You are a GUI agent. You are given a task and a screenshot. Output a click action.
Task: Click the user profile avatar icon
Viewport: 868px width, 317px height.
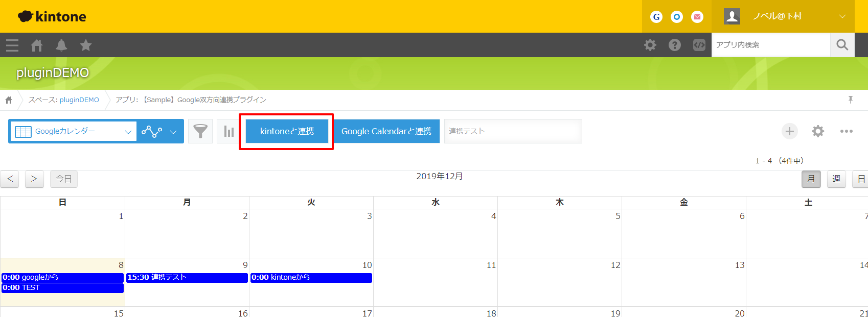click(732, 16)
